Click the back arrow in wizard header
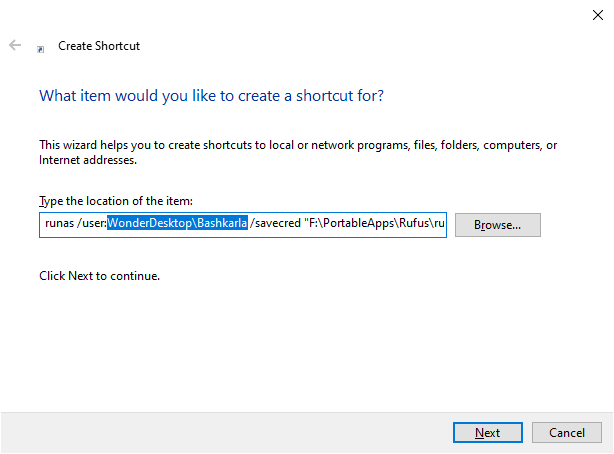The width and height of the screenshot is (614, 454). 15,45
